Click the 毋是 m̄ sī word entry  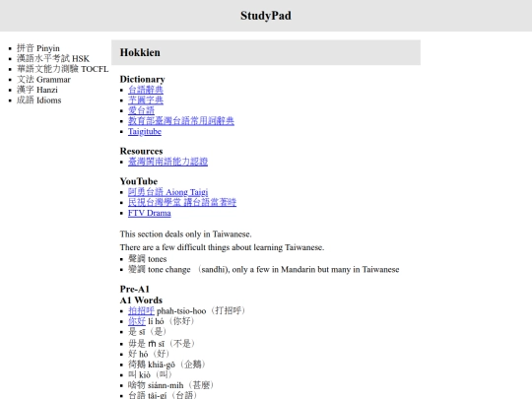click(x=162, y=344)
